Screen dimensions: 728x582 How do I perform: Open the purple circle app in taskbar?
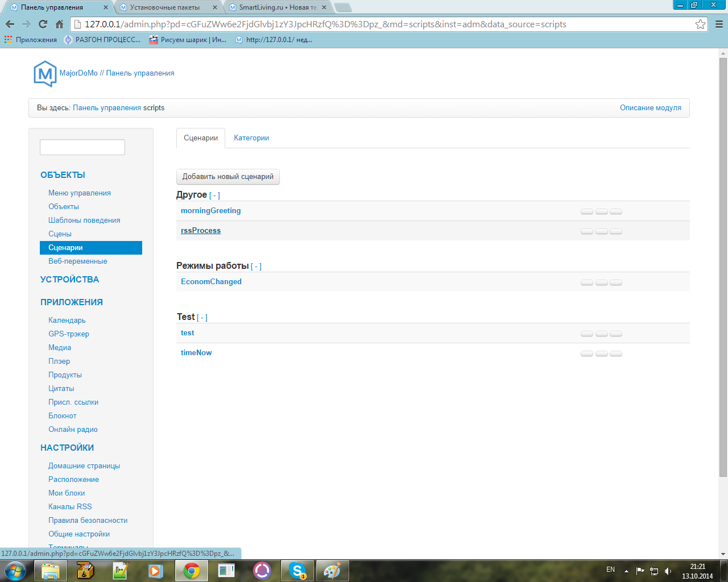pyautogui.click(x=262, y=571)
